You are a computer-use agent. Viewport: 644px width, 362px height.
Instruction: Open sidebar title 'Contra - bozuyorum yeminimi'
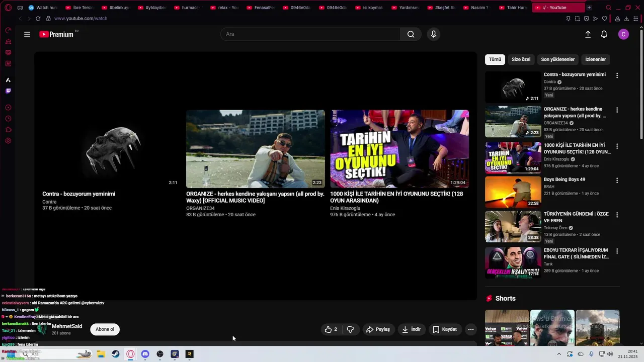(575, 74)
